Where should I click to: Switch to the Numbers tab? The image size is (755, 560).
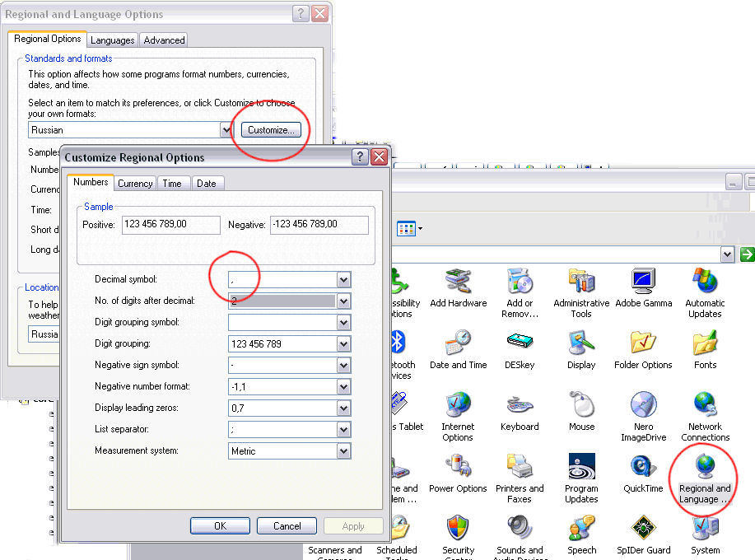91,182
